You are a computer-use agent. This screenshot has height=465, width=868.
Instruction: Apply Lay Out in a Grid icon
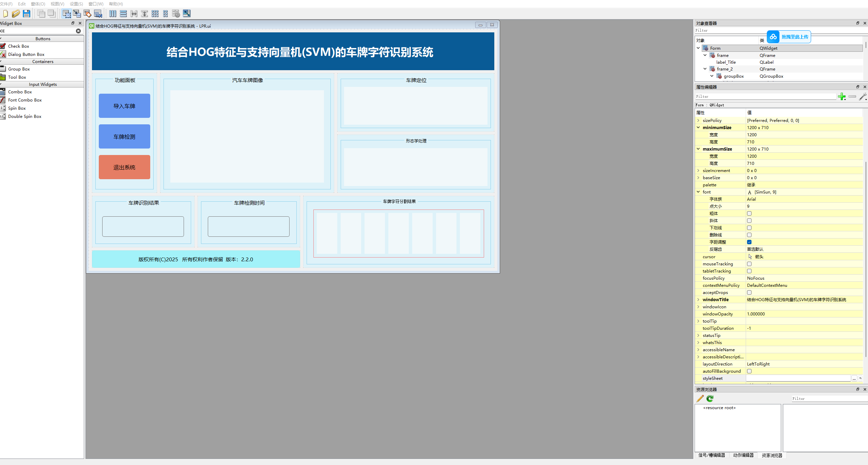[x=155, y=14]
